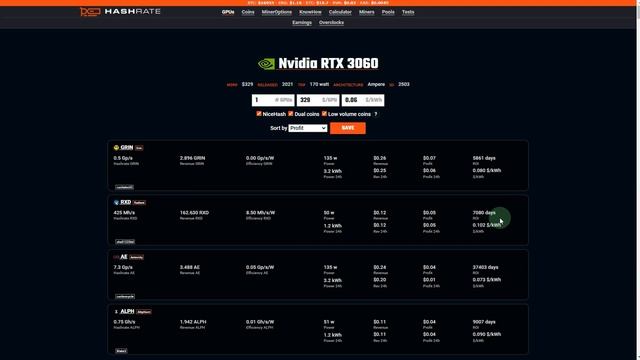The height and width of the screenshot is (360, 640).
Task: Click the miner tag at bottom of AE card
Action: pyautogui.click(x=125, y=297)
